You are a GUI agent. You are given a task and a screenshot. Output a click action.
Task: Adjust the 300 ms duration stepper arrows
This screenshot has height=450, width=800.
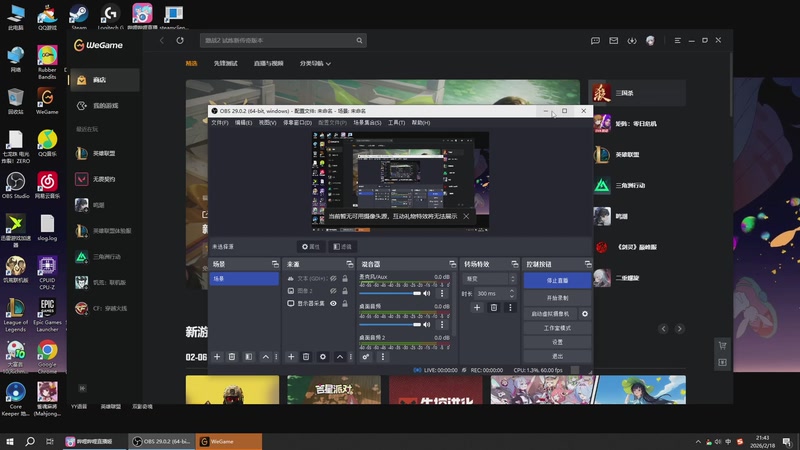[x=512, y=293]
